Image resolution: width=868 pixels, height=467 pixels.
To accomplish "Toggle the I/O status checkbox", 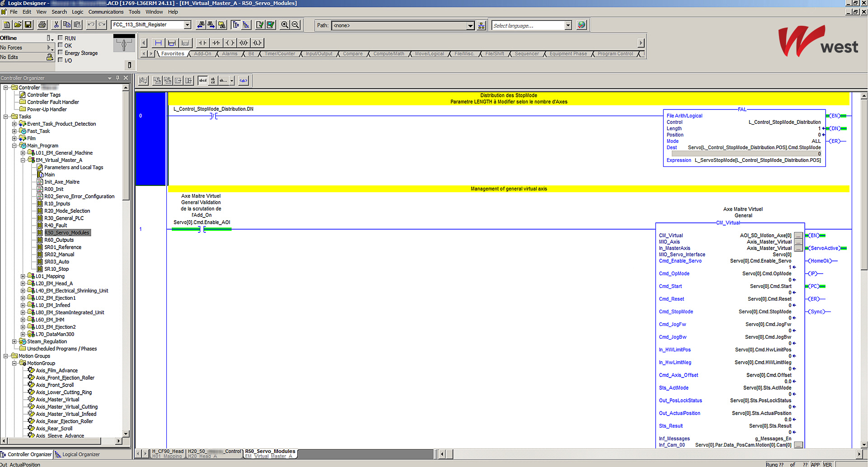I will coord(61,60).
